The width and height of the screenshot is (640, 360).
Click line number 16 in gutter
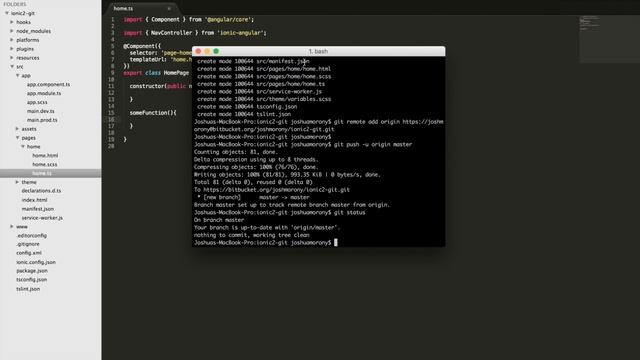pos(111,120)
